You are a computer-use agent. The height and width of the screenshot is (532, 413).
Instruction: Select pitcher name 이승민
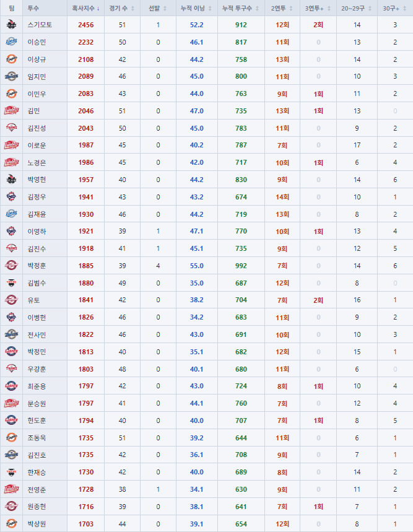37,42
